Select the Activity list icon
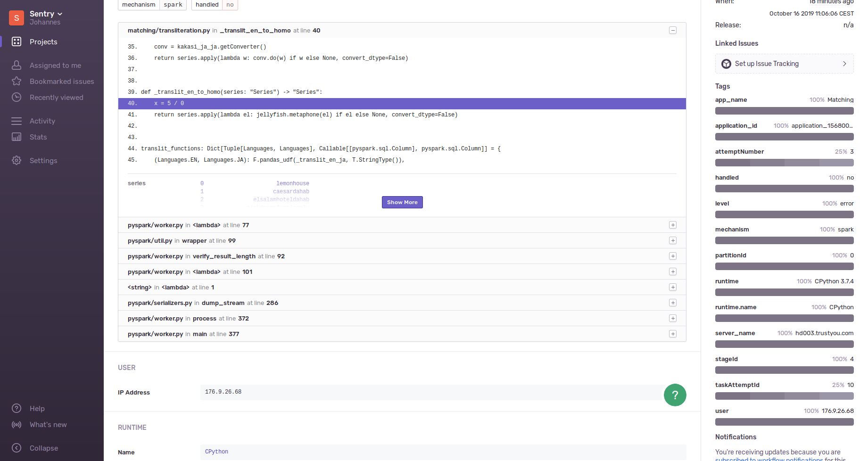This screenshot has height=461, width=868. (17, 121)
